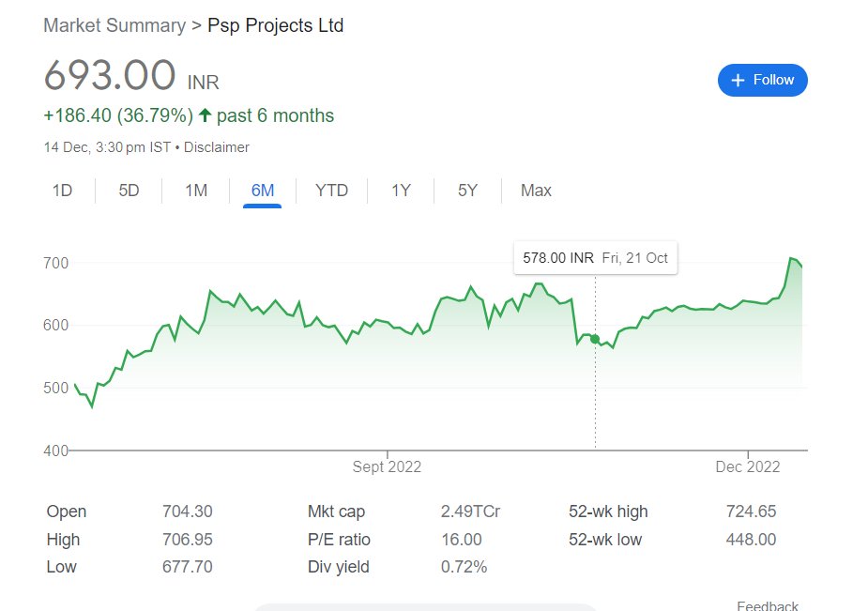
Task: Click the 600 y-axis label
Action: tap(56, 325)
